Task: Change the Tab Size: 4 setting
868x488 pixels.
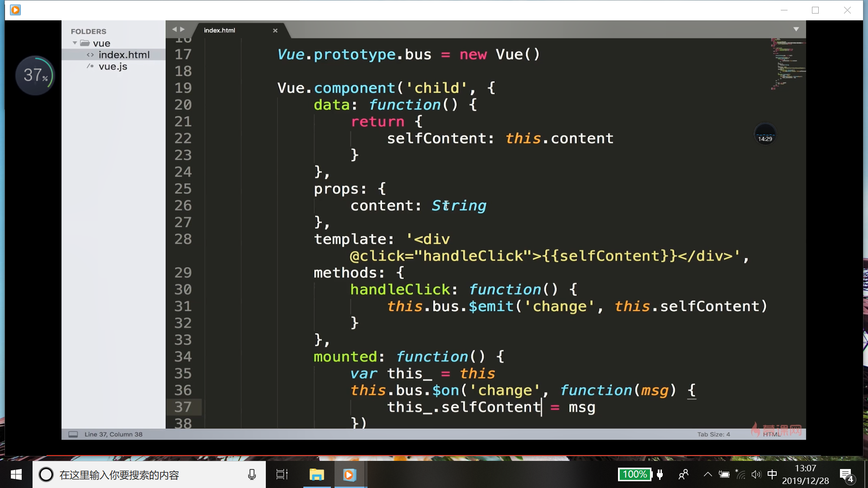Action: click(713, 434)
